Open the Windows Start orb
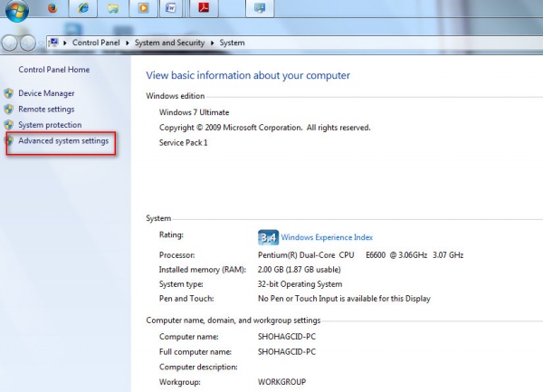 (16, 10)
